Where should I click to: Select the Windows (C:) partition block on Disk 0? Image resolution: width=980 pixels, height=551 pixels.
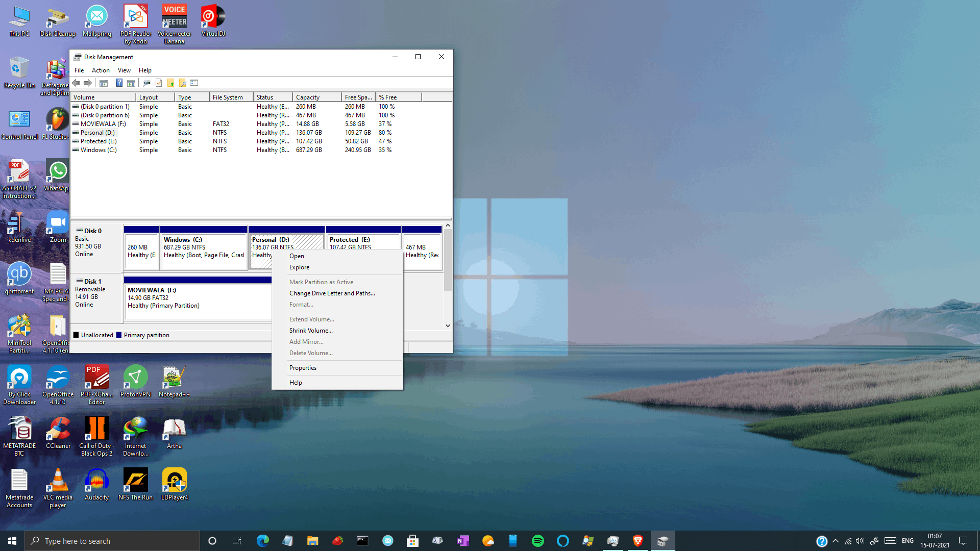(204, 247)
